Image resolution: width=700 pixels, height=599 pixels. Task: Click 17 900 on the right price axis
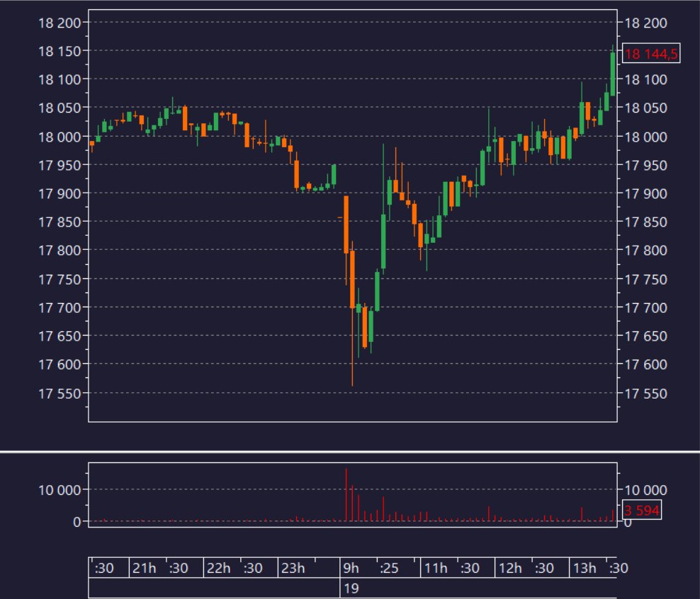click(645, 193)
